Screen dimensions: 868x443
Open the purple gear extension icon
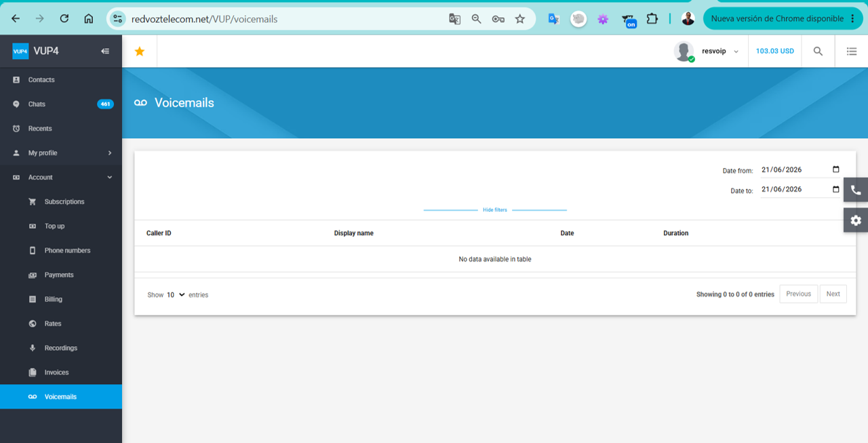pos(603,19)
